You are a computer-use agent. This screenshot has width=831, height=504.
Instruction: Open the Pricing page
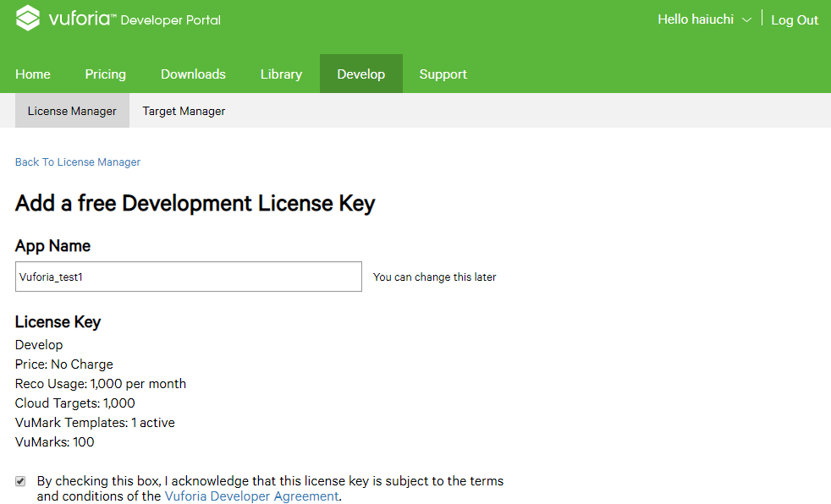106,74
